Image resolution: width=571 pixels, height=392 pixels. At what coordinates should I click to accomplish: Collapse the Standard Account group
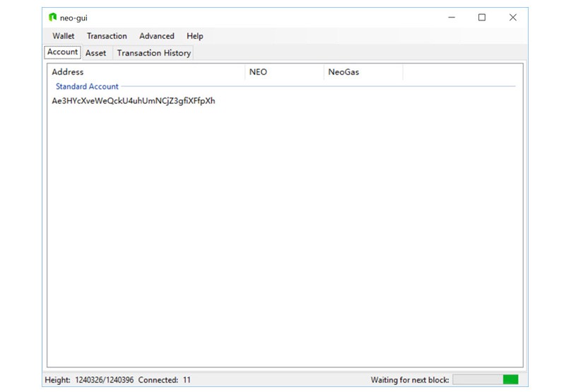(x=87, y=86)
